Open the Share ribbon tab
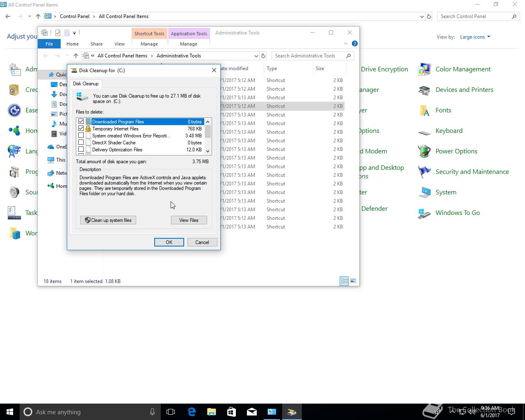This screenshot has height=420, width=525. pos(96,43)
